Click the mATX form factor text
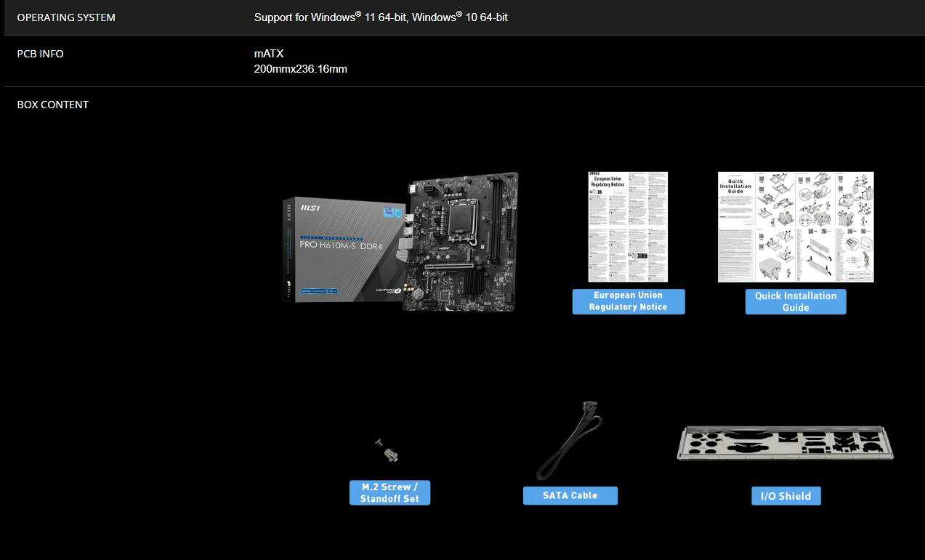The height and width of the screenshot is (560, 925). [269, 54]
